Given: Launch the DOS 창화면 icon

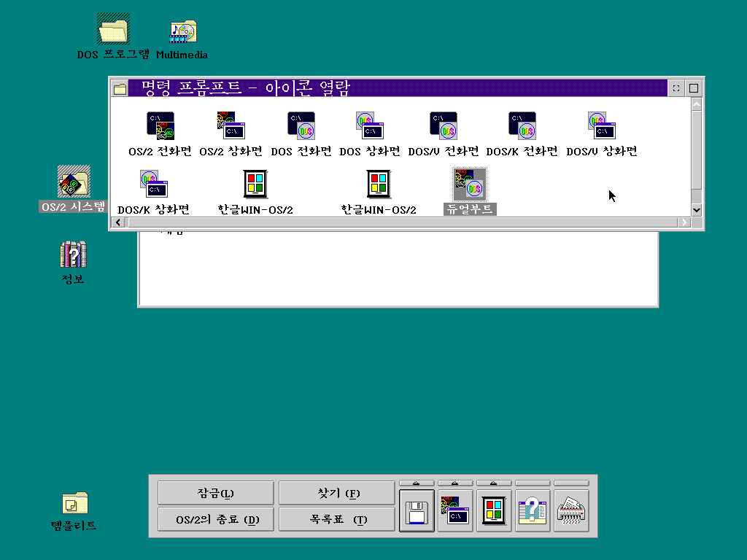Looking at the screenshot, I should click(370, 126).
